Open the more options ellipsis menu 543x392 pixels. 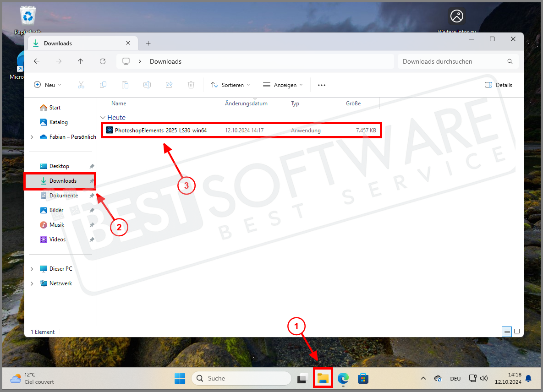click(322, 85)
